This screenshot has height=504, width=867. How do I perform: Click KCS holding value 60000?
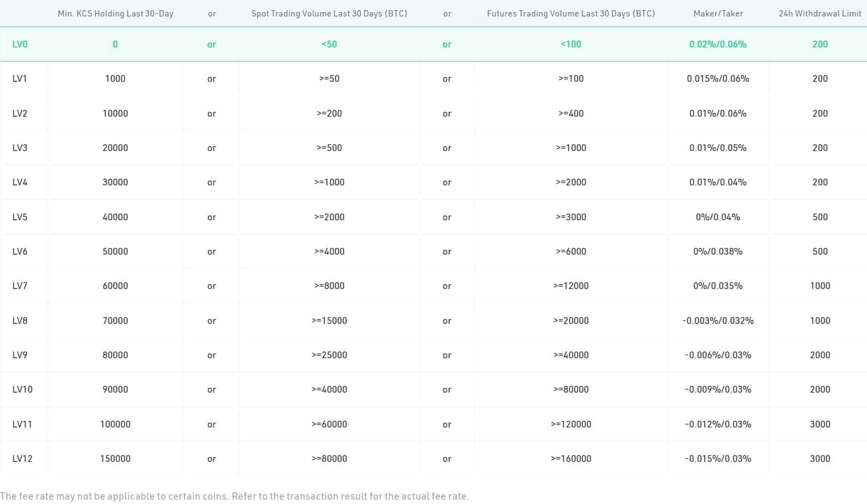115,286
